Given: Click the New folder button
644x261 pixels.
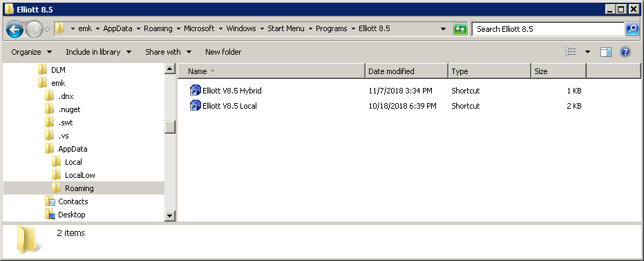Looking at the screenshot, I should click(x=223, y=52).
